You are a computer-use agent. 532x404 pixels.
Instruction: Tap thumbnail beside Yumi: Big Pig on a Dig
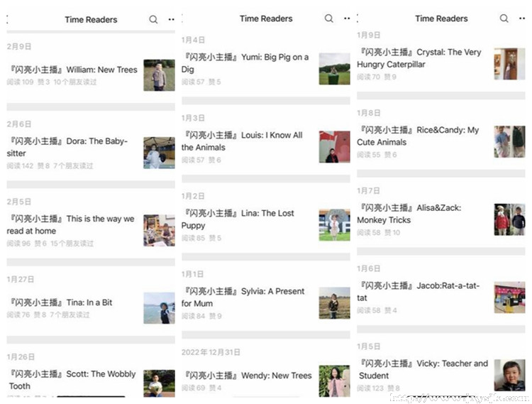(x=335, y=69)
